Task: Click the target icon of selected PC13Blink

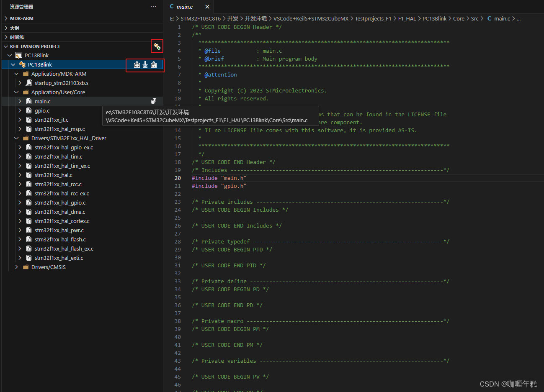Action: click(22, 64)
